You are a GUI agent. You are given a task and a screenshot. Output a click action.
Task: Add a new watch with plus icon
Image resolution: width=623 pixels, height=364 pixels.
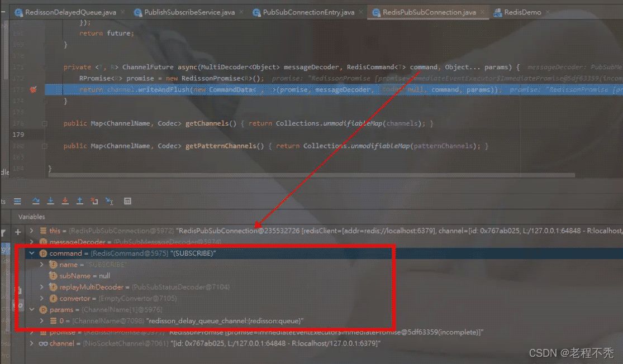point(18,231)
